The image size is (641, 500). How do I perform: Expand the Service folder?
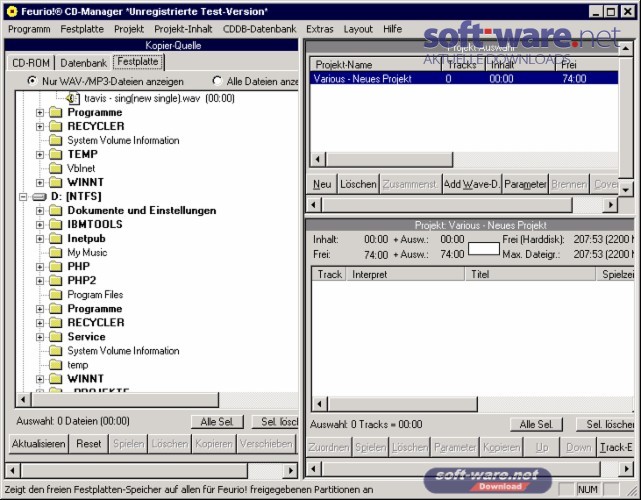click(x=40, y=337)
